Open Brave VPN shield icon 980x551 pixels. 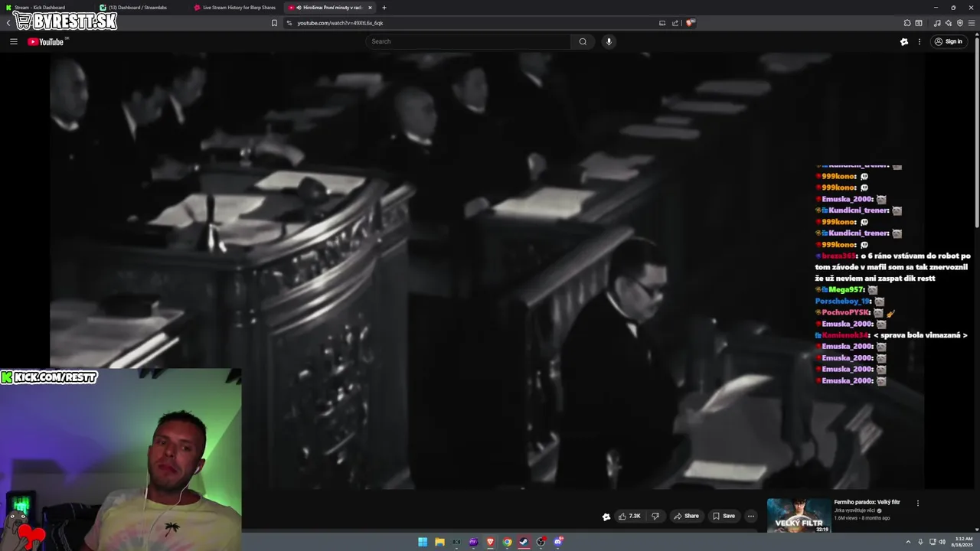960,23
